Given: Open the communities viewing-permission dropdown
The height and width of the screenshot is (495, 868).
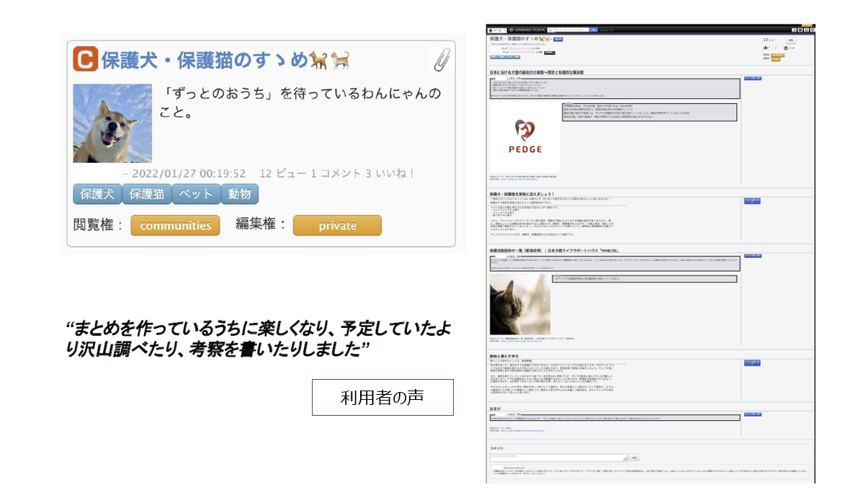Looking at the screenshot, I should click(175, 226).
